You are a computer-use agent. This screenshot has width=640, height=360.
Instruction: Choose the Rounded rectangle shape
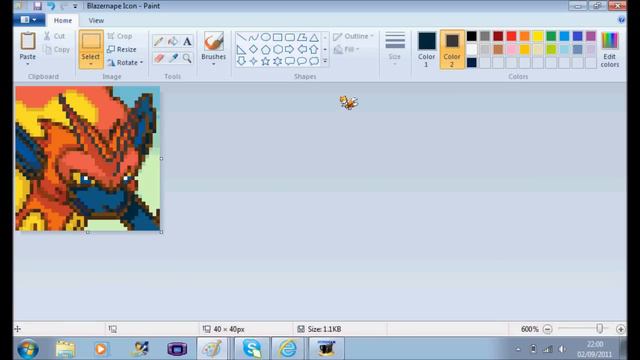click(290, 38)
